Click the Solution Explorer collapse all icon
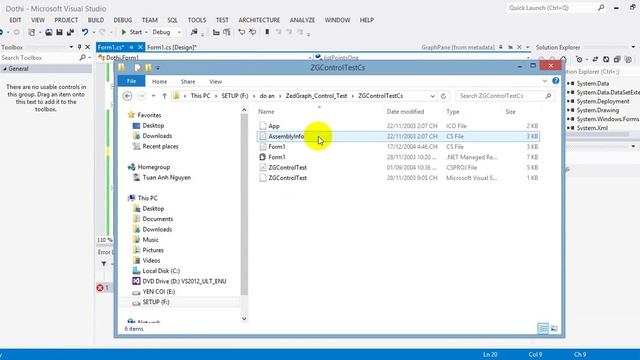Image resolution: width=640 pixels, height=360 pixels. point(617,60)
